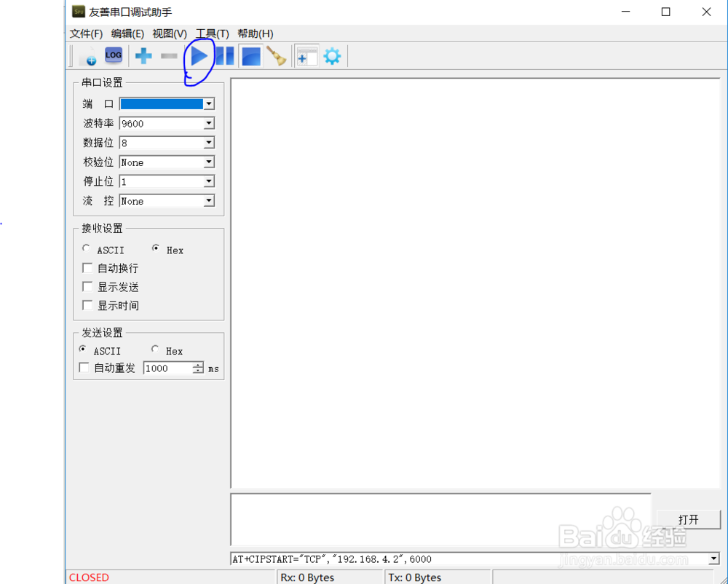This screenshot has width=728, height=584.
Task: Click the blue plus add icon
Action: tap(143, 56)
